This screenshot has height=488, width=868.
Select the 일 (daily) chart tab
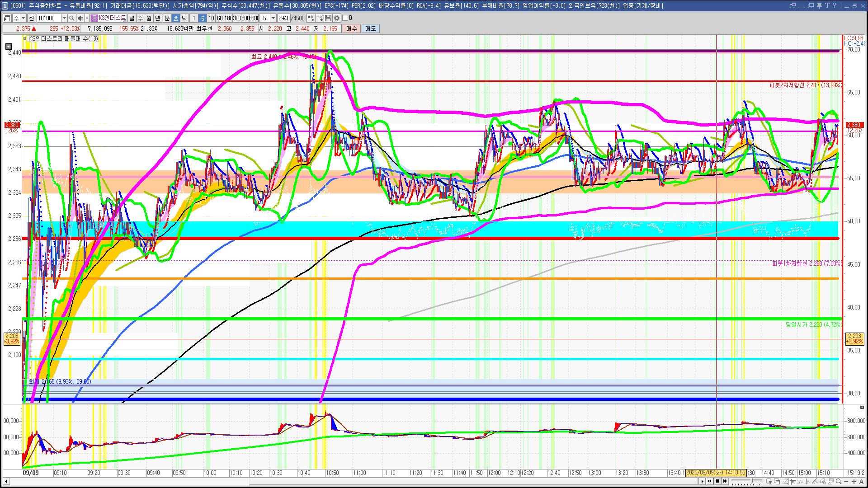(x=132, y=18)
